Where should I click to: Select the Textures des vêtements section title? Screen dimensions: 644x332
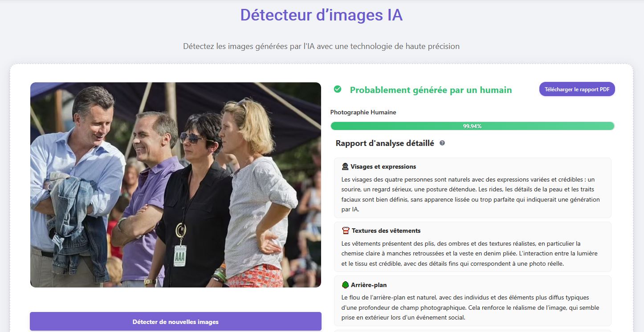(386, 231)
